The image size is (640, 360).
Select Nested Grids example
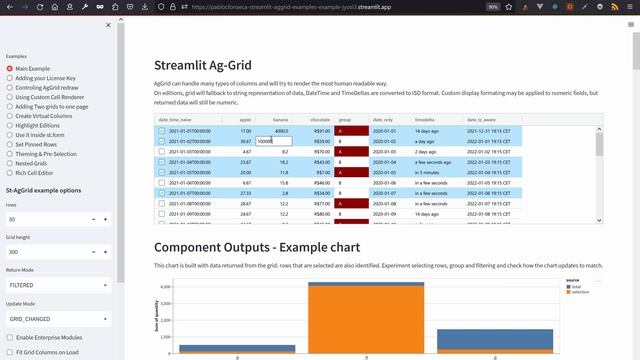click(27, 163)
